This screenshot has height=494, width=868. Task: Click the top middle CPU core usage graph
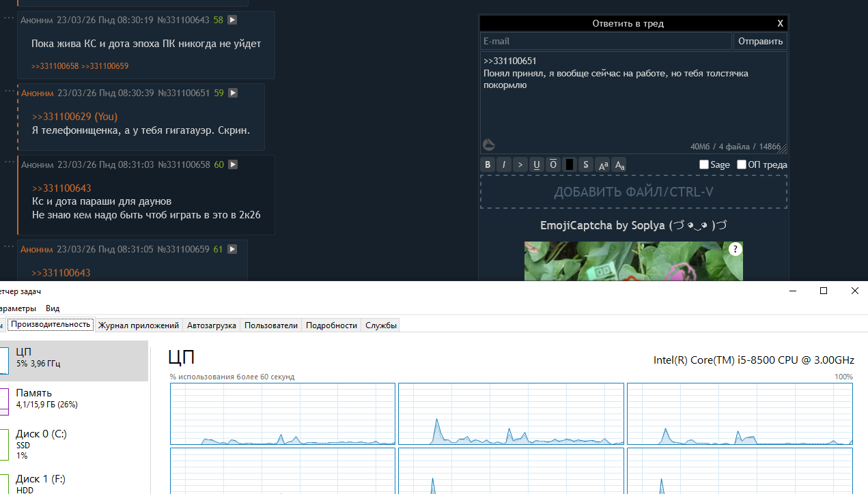511,413
